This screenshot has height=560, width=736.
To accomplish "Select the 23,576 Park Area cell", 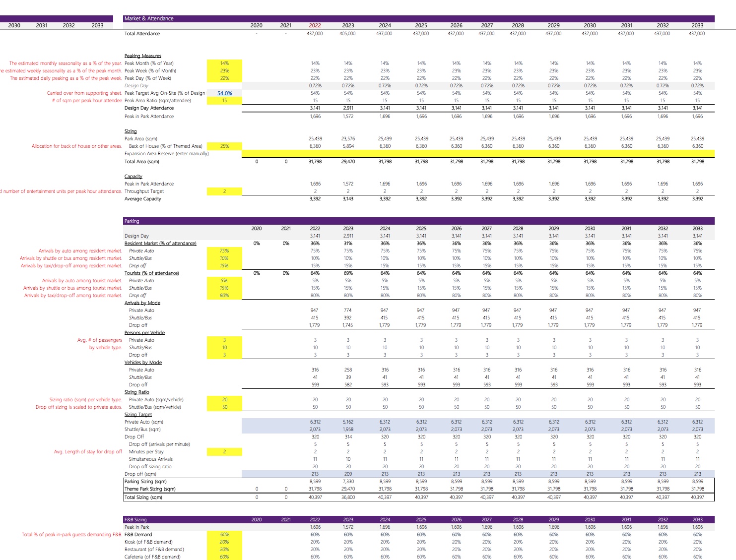I will click(348, 139).
